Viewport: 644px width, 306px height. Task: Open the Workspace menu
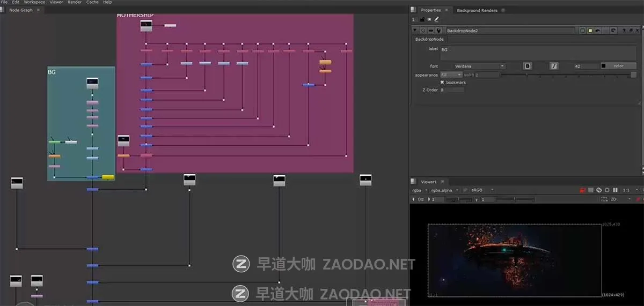click(x=34, y=2)
